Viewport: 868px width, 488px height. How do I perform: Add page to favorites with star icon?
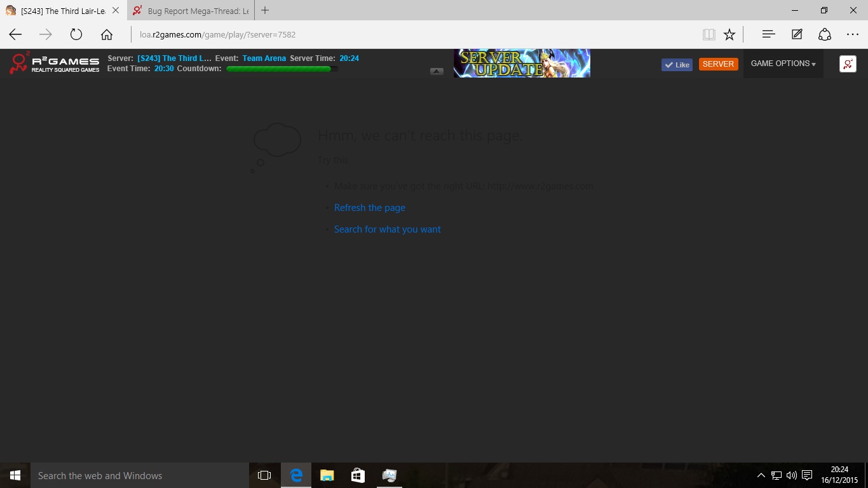click(x=729, y=35)
